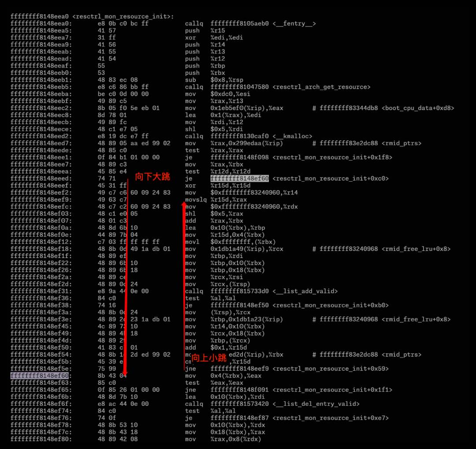Select the resctrl_mon_resource_init+0xc0 label
Viewport: 476px width, 449px height.
click(331, 178)
